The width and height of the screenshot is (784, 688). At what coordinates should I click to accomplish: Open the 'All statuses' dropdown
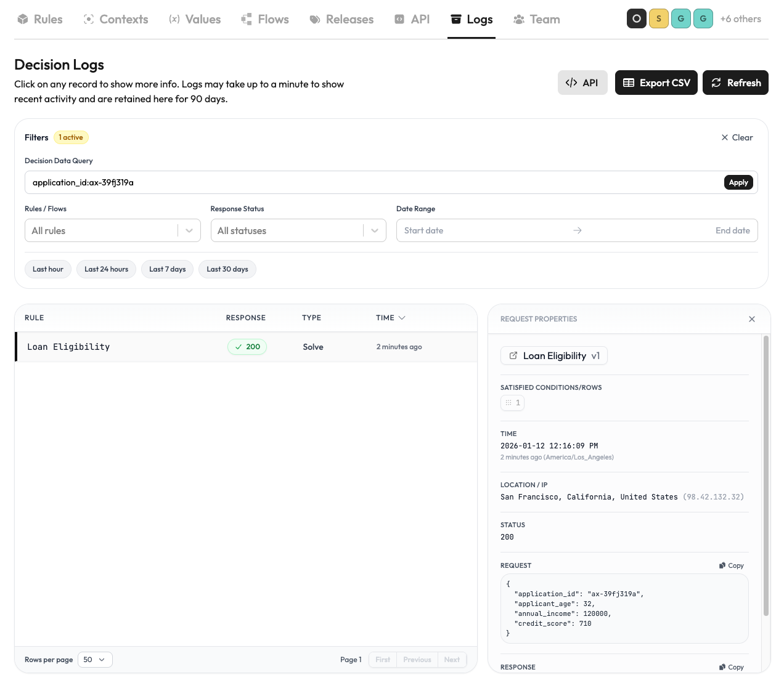tap(298, 230)
